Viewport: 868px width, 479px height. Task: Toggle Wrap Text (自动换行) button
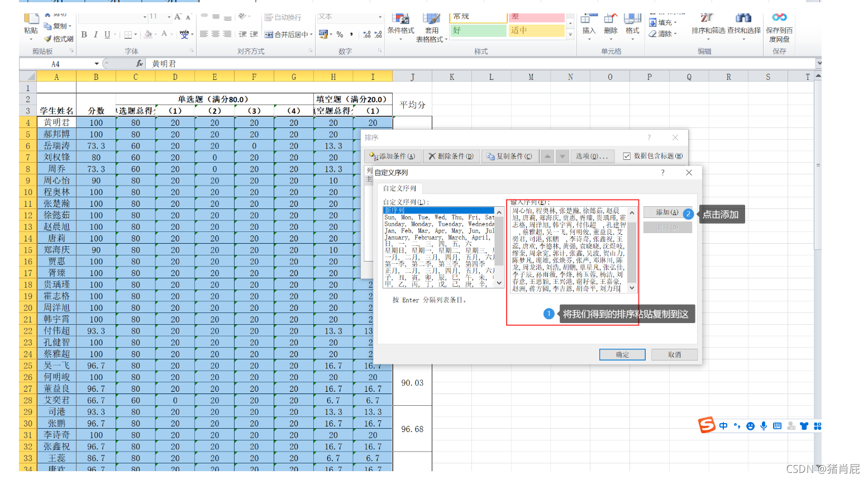coord(283,17)
